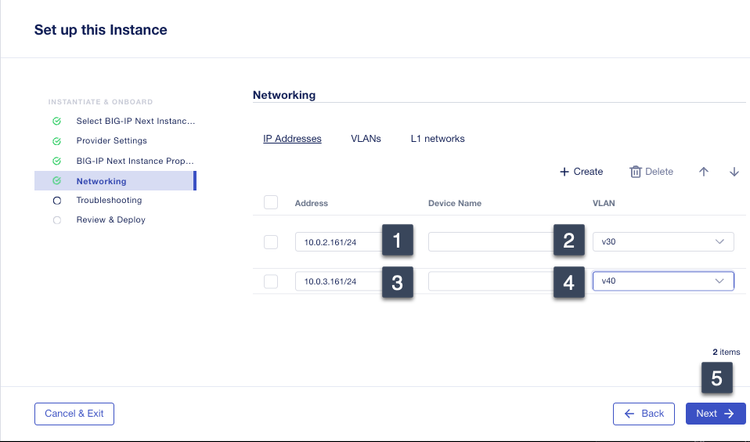Switch to the VLANs tab
This screenshot has height=442, width=750.
point(365,138)
